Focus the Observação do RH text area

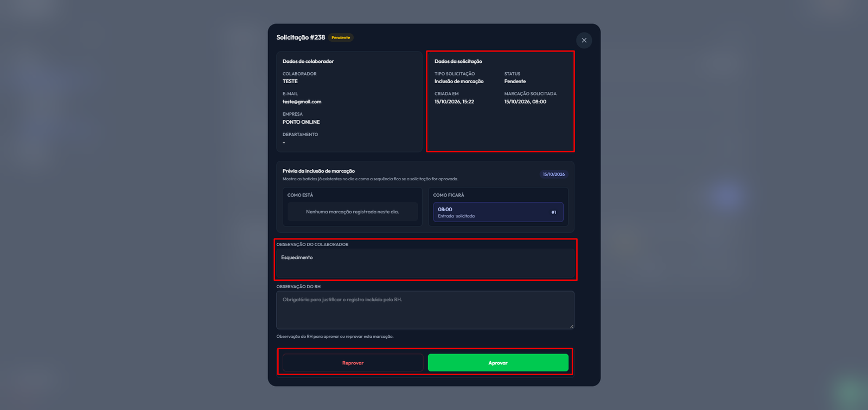click(x=425, y=310)
